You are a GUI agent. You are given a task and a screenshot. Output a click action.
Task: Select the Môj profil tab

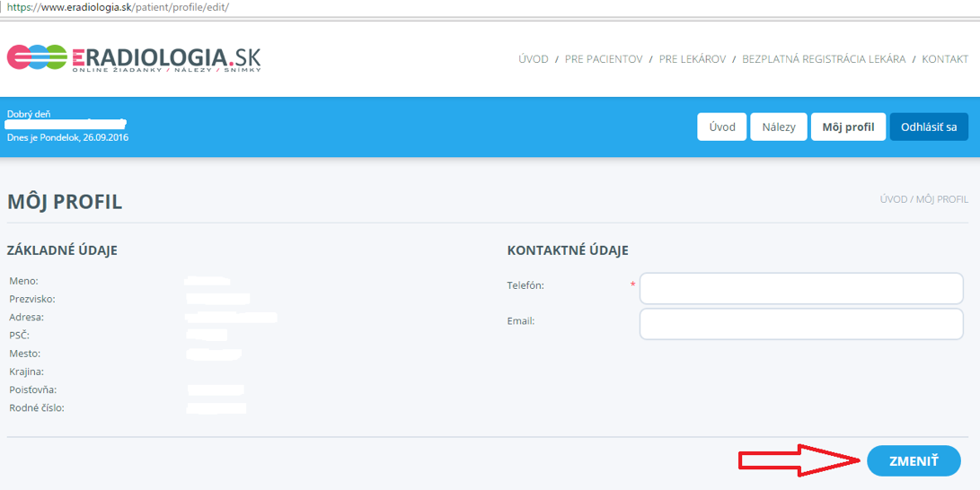(x=848, y=127)
